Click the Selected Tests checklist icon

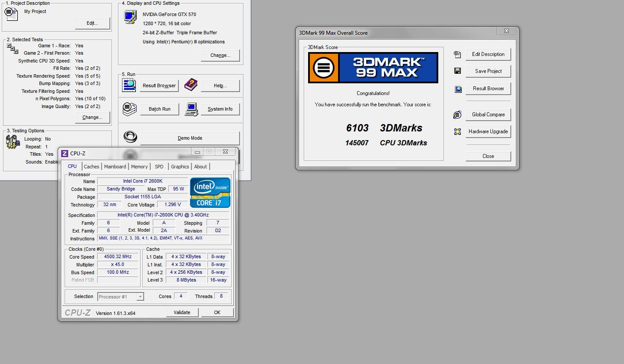pos(12,48)
